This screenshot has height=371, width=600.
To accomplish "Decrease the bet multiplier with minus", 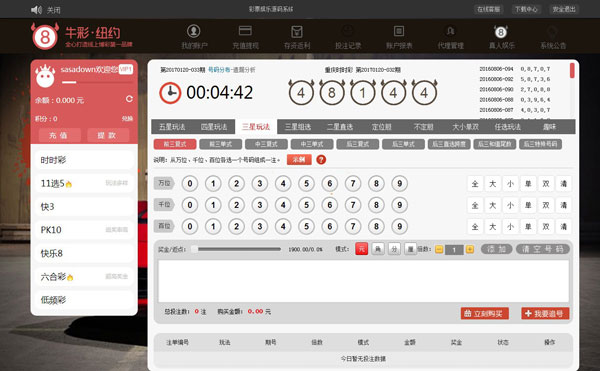I will pyautogui.click(x=439, y=249).
